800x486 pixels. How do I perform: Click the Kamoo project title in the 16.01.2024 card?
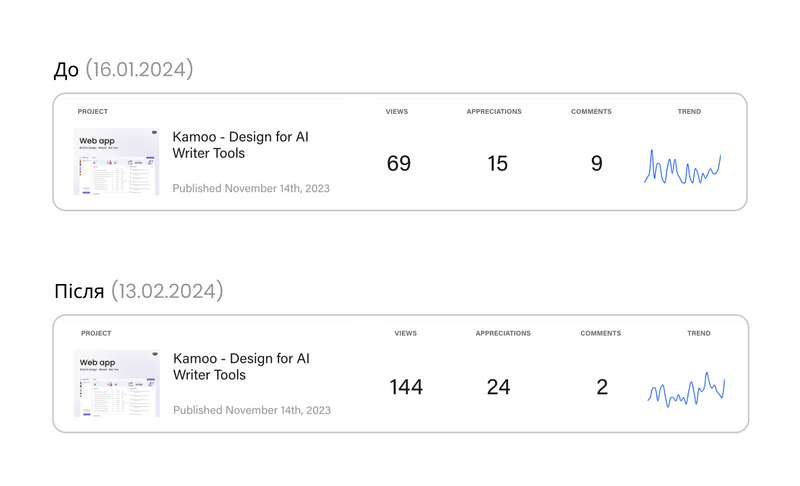tap(240, 145)
